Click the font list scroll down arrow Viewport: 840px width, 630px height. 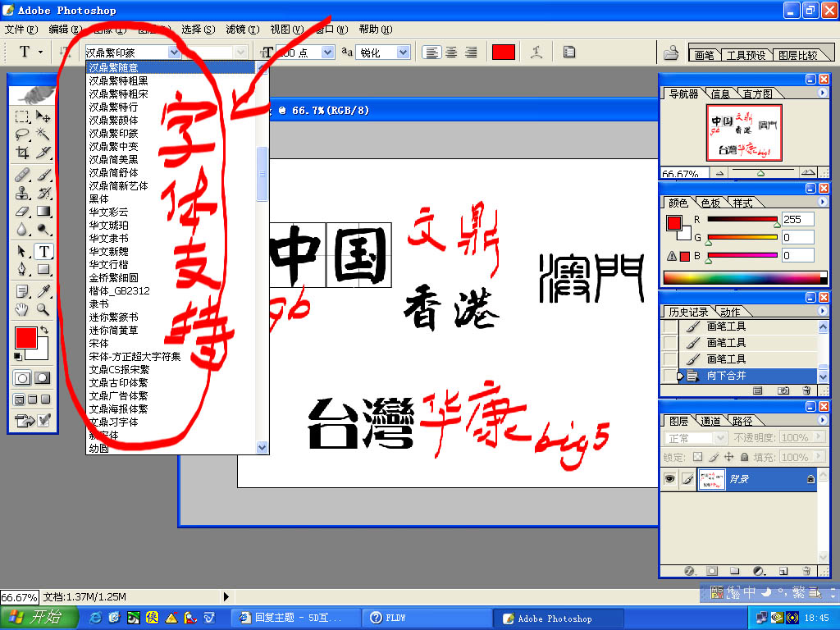tap(262, 447)
